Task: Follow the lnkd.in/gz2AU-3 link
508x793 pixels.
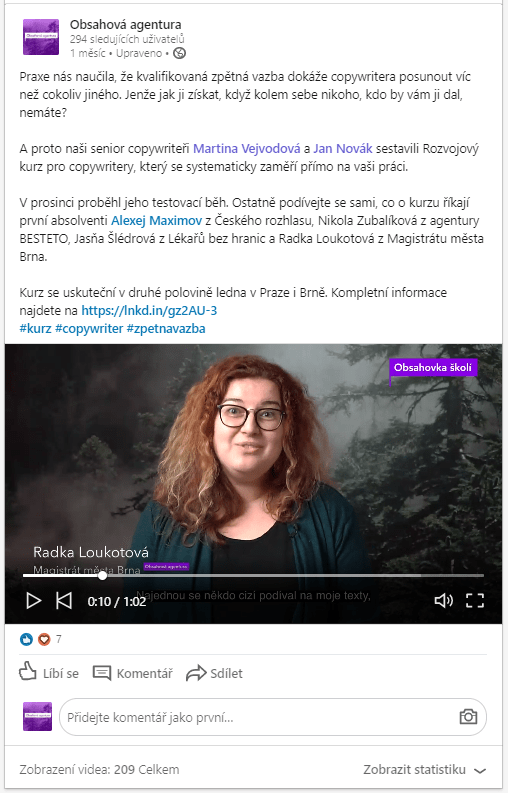Action: coord(149,311)
